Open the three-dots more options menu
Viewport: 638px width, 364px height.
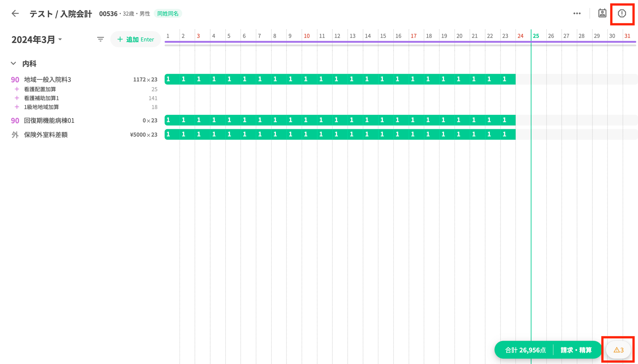577,13
